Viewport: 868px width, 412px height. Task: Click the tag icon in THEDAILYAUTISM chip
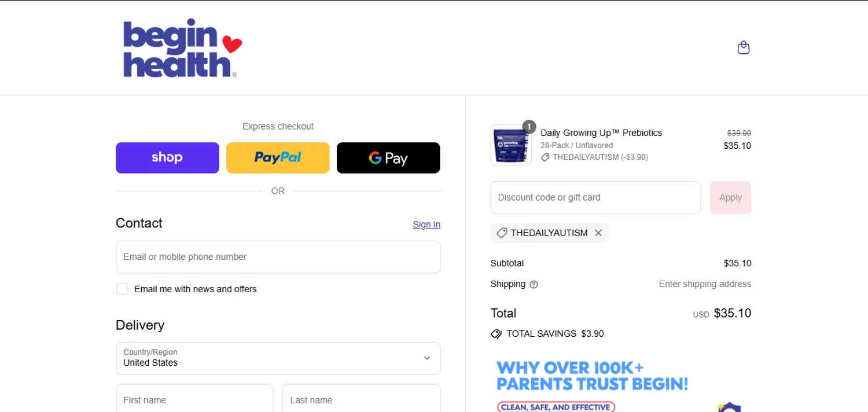(502, 233)
